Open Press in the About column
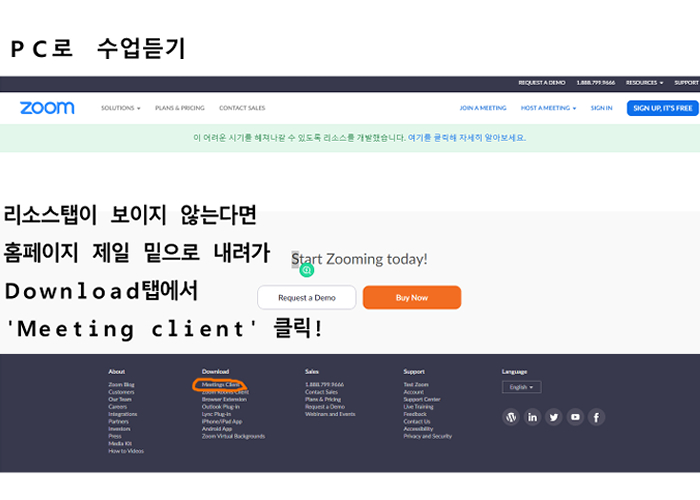 (x=115, y=436)
